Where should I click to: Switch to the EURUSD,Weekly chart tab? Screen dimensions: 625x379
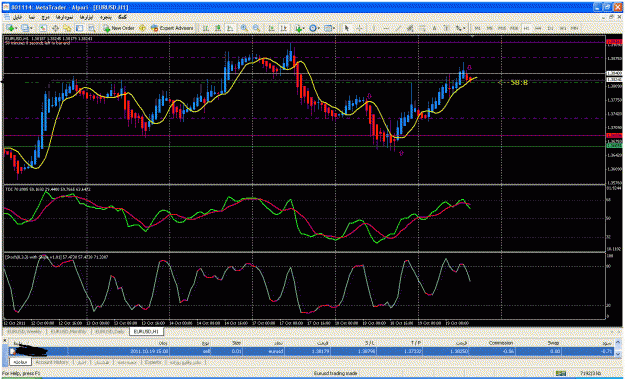pyautogui.click(x=24, y=332)
